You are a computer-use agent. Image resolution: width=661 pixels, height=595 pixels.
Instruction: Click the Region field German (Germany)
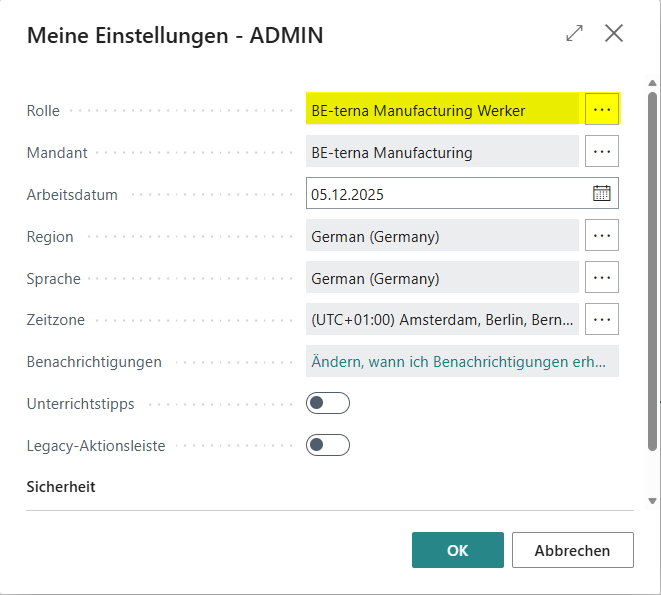pyautogui.click(x=442, y=235)
